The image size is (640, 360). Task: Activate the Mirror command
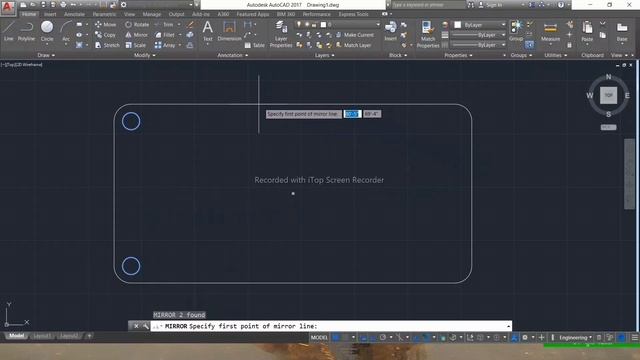coord(136,35)
